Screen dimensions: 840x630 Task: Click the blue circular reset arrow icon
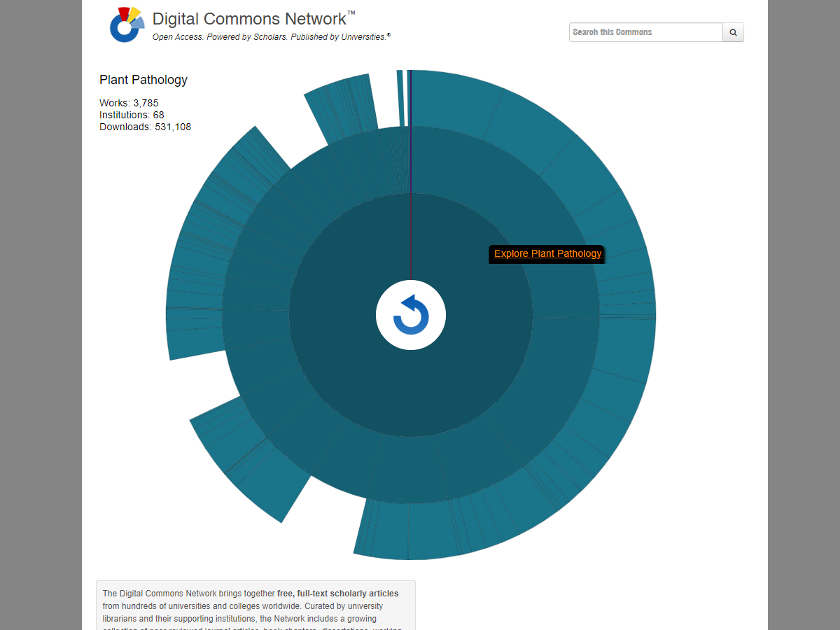tap(411, 315)
